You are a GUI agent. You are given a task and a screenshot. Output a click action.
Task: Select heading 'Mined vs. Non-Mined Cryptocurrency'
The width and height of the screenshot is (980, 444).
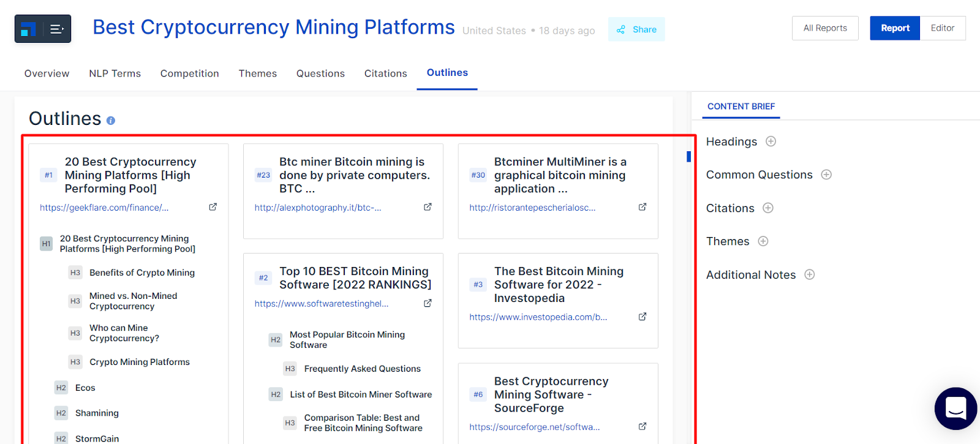134,301
